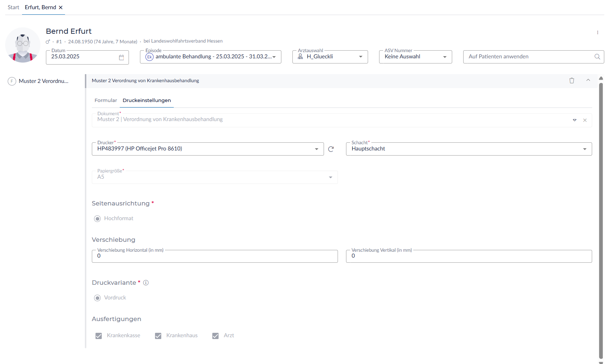Click the calendar icon in Datum field
This screenshot has width=605, height=364.
pos(122,57)
